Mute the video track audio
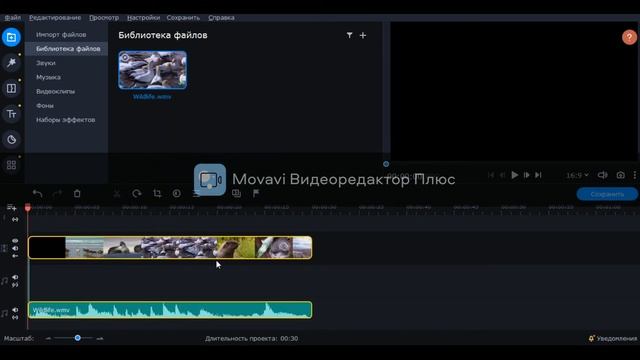Viewport: 640px width, 360px height. [15, 248]
